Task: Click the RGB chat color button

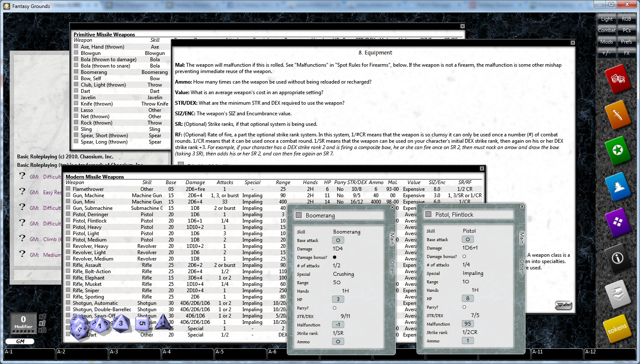Action: [x=626, y=19]
